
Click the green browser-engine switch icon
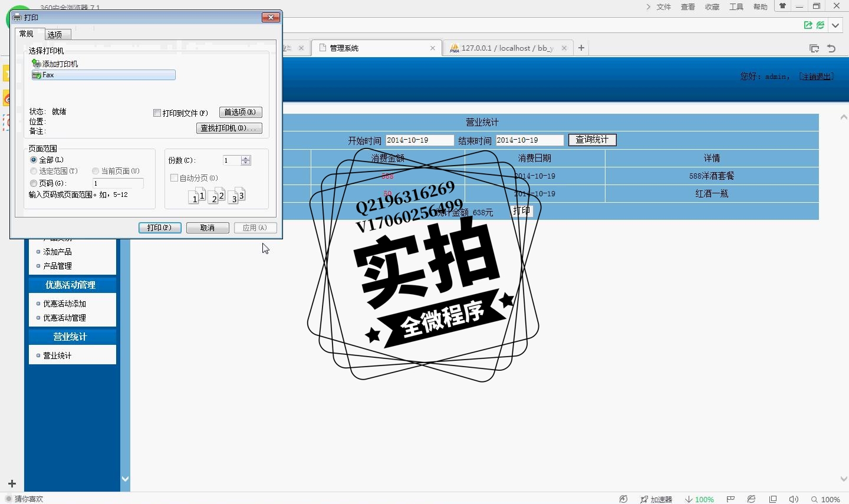[820, 25]
